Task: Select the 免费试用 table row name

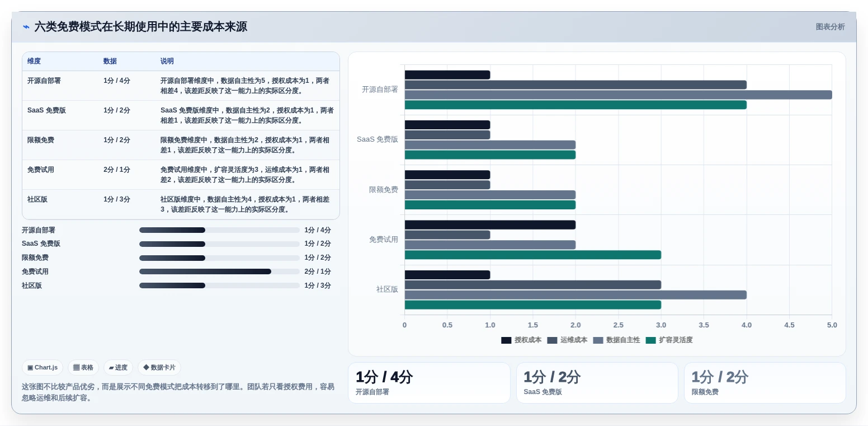Action: tap(41, 170)
